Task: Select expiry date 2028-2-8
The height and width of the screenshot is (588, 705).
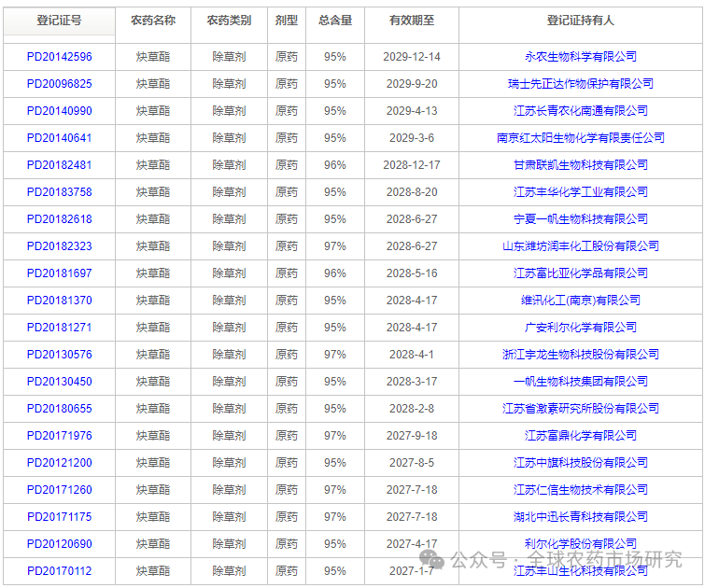Action: (412, 409)
